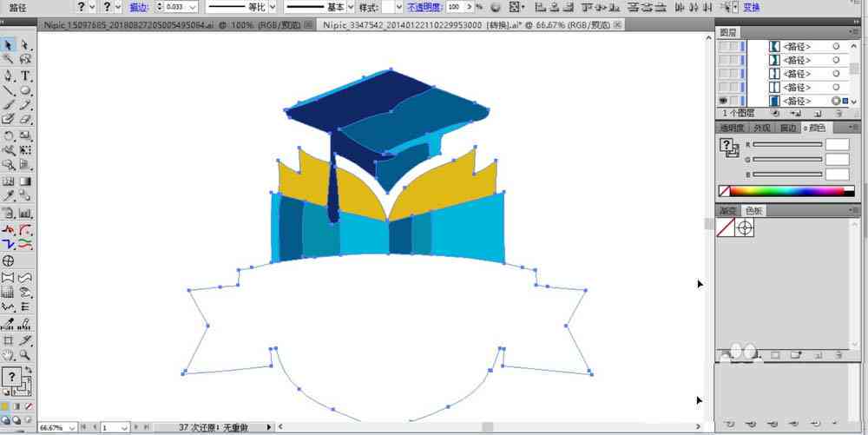Select the Pen tool
This screenshot has height=435, width=868.
click(9, 76)
